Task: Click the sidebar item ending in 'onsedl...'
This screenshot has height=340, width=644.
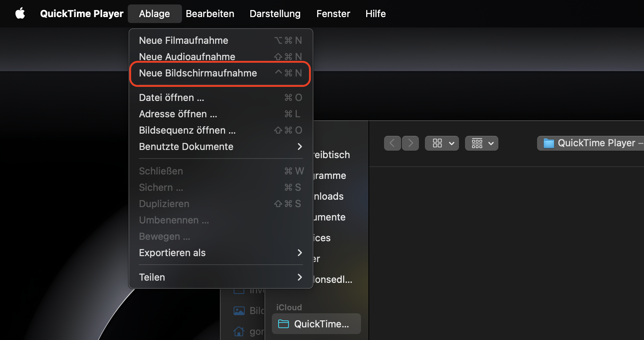Action: 333,279
